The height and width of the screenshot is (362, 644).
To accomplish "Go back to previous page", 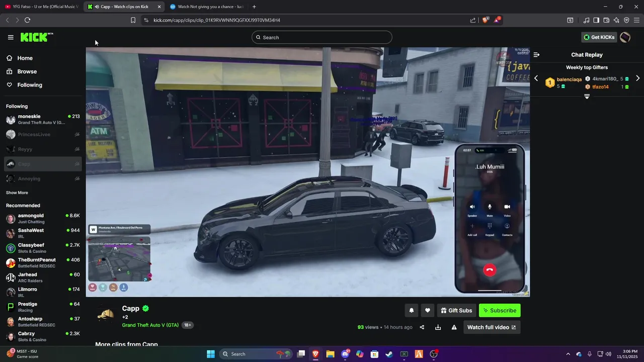I will click(7, 20).
